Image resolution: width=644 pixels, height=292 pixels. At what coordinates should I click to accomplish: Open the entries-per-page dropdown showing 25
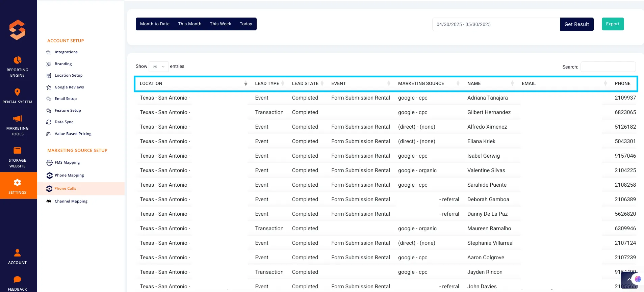pyautogui.click(x=159, y=67)
